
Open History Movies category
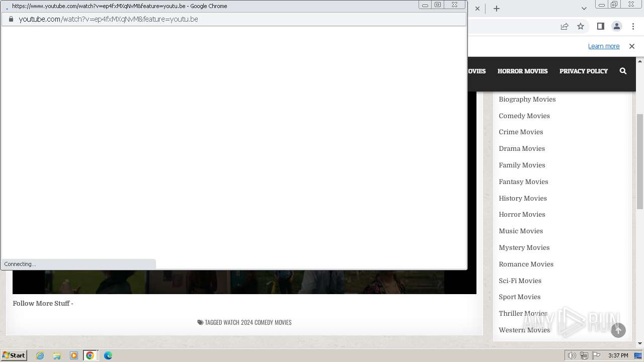(x=523, y=198)
